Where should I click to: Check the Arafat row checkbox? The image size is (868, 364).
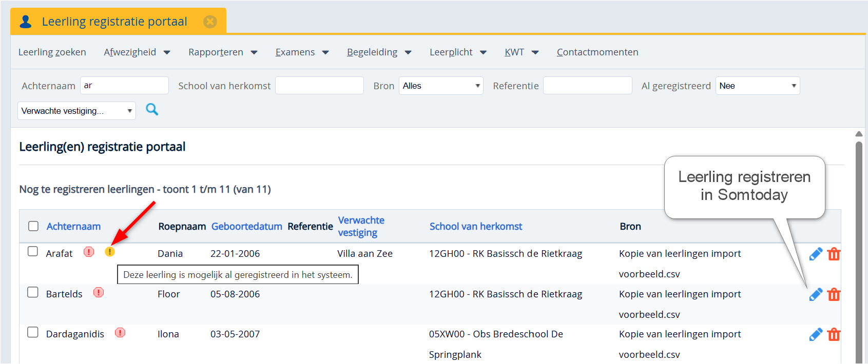coord(33,251)
